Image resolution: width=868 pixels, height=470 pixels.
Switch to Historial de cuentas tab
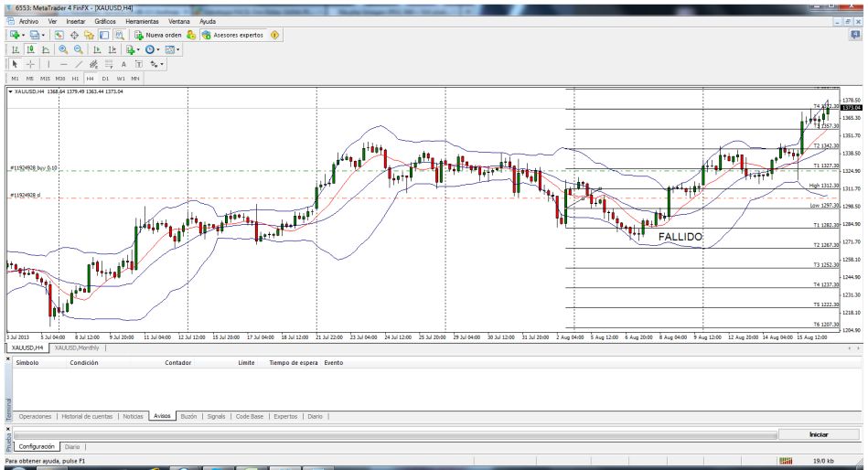click(x=89, y=416)
